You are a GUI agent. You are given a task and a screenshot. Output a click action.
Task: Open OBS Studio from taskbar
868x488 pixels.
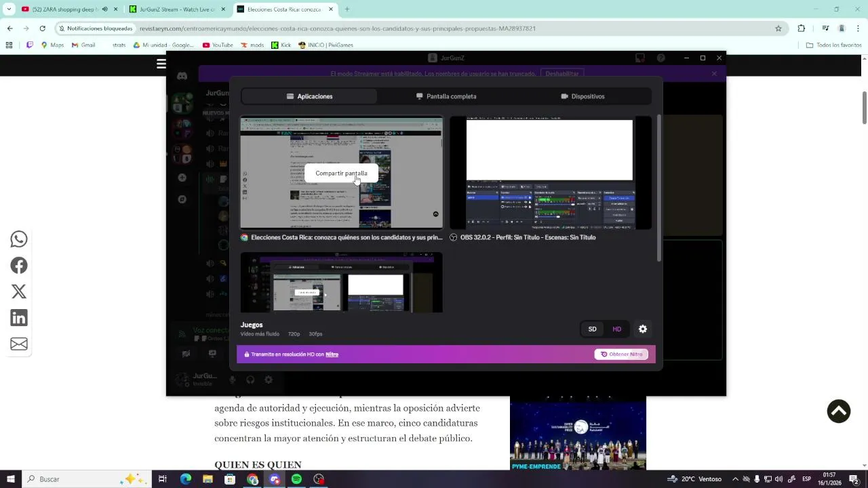[x=319, y=479]
